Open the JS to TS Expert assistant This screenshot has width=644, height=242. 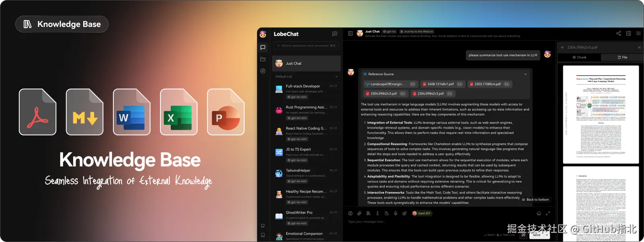[x=306, y=155]
